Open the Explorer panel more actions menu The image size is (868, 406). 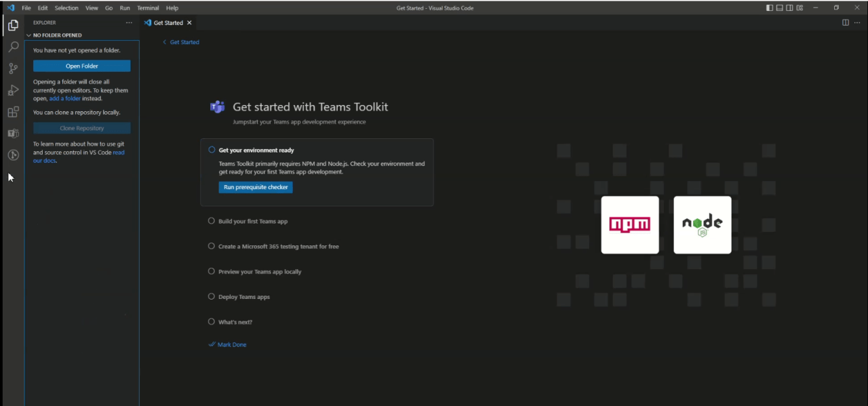click(x=129, y=22)
